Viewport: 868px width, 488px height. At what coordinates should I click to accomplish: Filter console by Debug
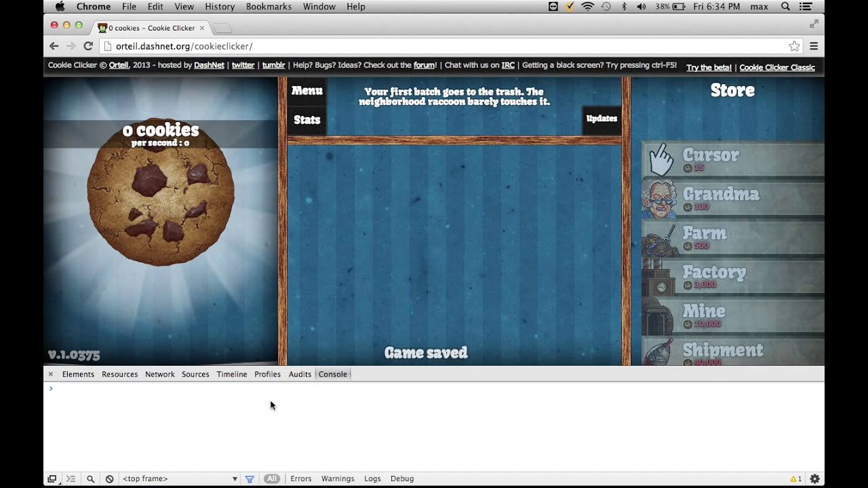[402, 479]
